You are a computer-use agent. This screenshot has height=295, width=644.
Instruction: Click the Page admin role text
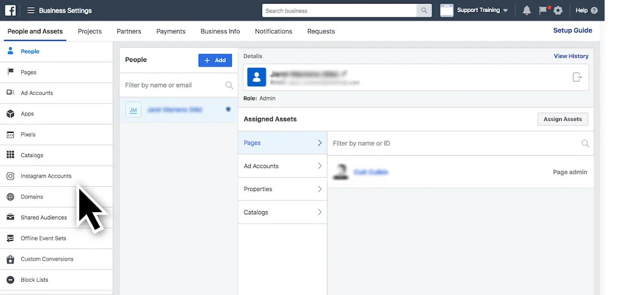[x=570, y=172]
